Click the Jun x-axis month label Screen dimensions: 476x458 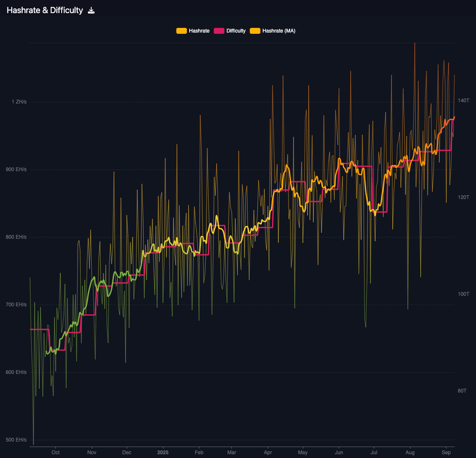[x=339, y=453]
